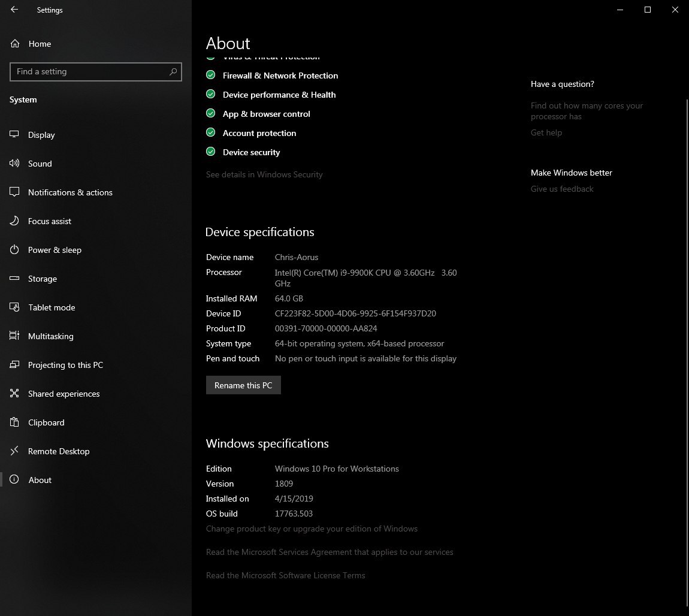The image size is (689, 616).
Task: Open the Display settings page
Action: (96, 135)
